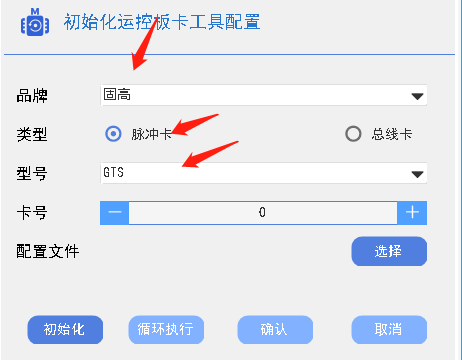Select the 总线卡 radio button circle
462x360 pixels.
coord(353,134)
